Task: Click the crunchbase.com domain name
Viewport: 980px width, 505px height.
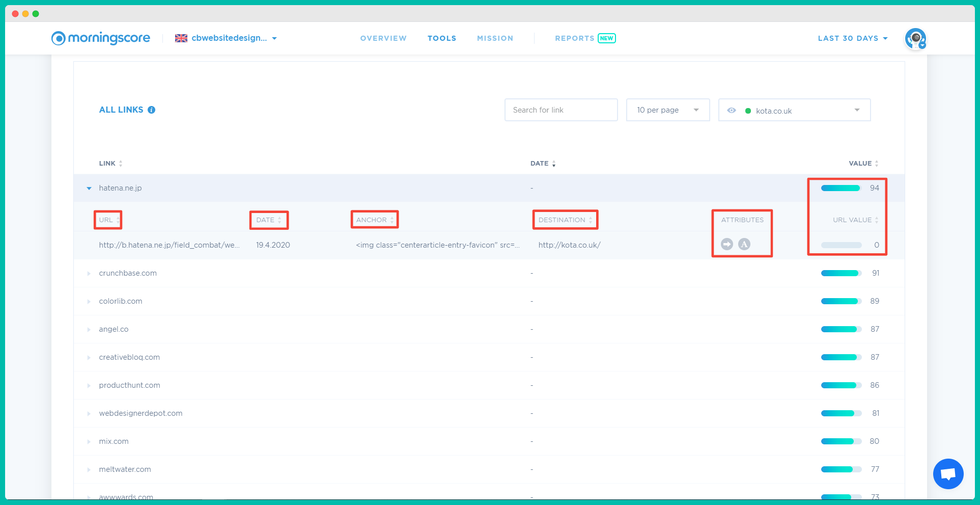Action: pos(128,273)
